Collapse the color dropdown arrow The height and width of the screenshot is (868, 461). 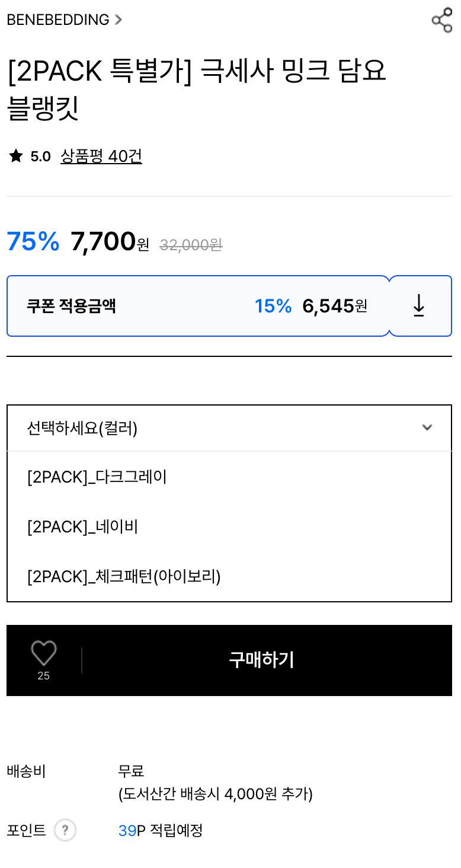[427, 427]
